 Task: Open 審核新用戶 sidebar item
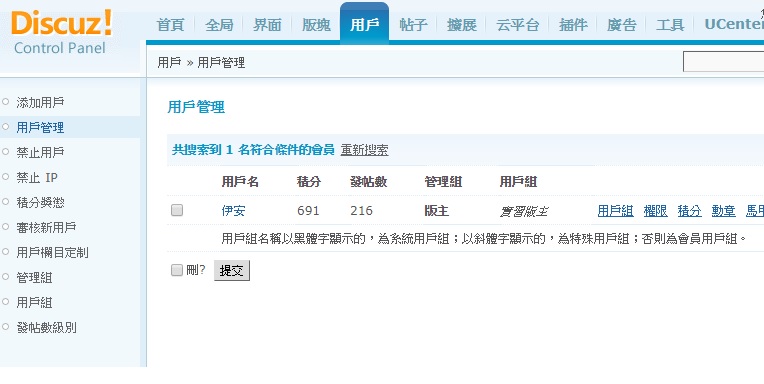[x=46, y=227]
